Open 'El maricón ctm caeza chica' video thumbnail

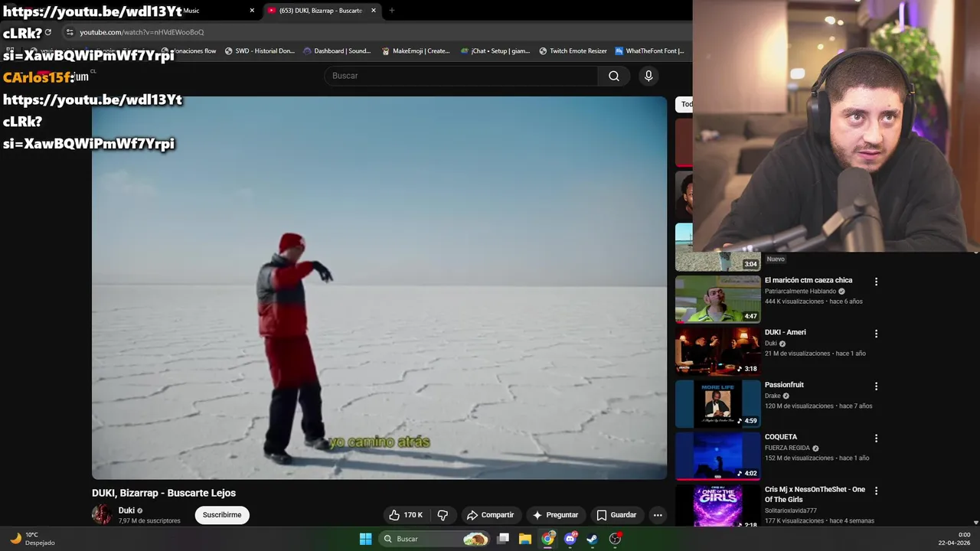coord(717,299)
